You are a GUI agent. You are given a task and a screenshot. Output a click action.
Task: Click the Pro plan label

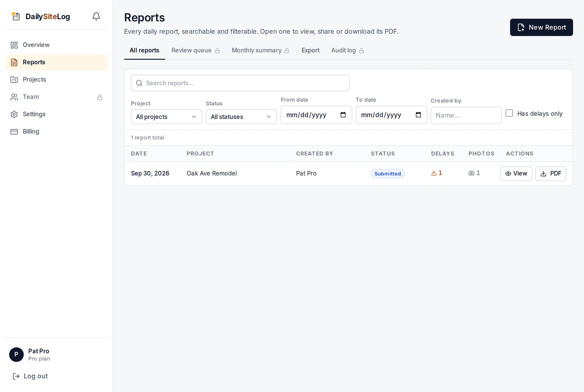(39, 359)
